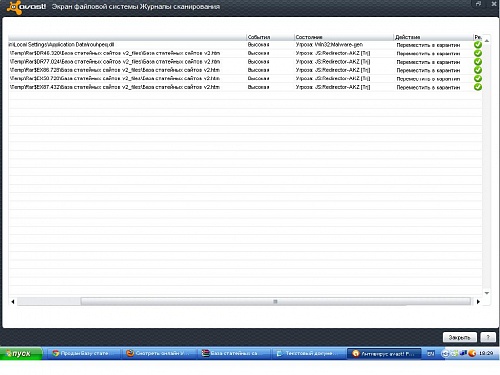The width and height of the screenshot is (500, 375).
Task: Close avast! window with title bar X
Action: [494, 4]
